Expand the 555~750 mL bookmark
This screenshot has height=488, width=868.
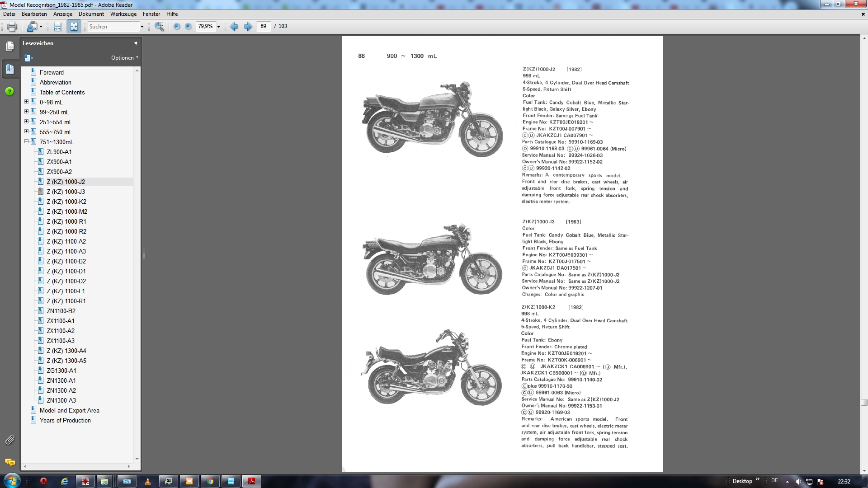click(26, 132)
